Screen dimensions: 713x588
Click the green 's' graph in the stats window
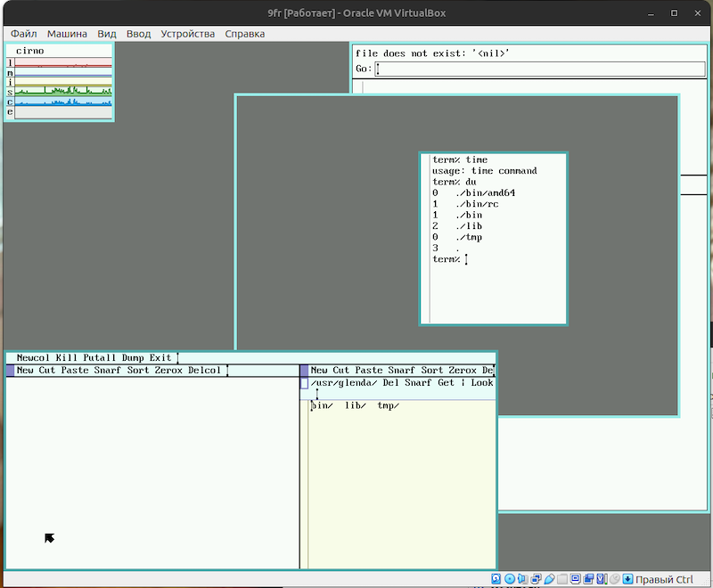pyautogui.click(x=63, y=91)
